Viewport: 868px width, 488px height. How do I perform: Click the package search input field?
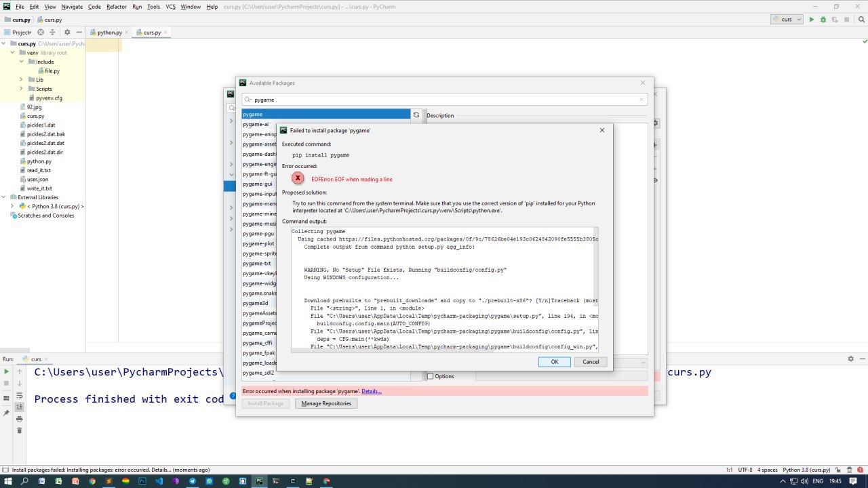pyautogui.click(x=445, y=100)
